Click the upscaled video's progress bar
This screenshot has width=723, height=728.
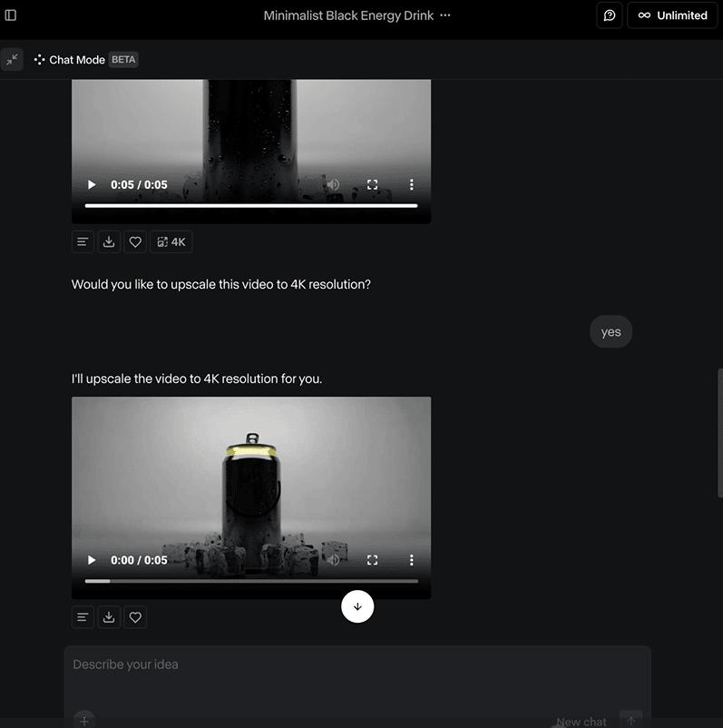(251, 581)
